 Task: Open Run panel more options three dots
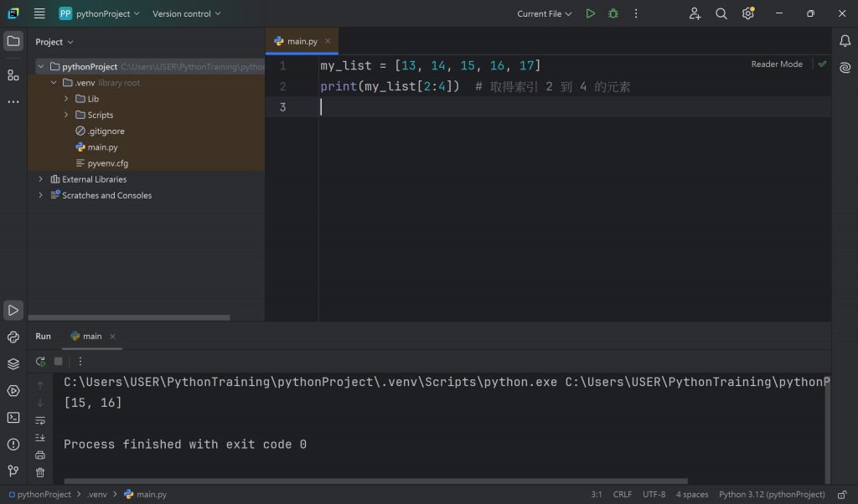pyautogui.click(x=80, y=362)
